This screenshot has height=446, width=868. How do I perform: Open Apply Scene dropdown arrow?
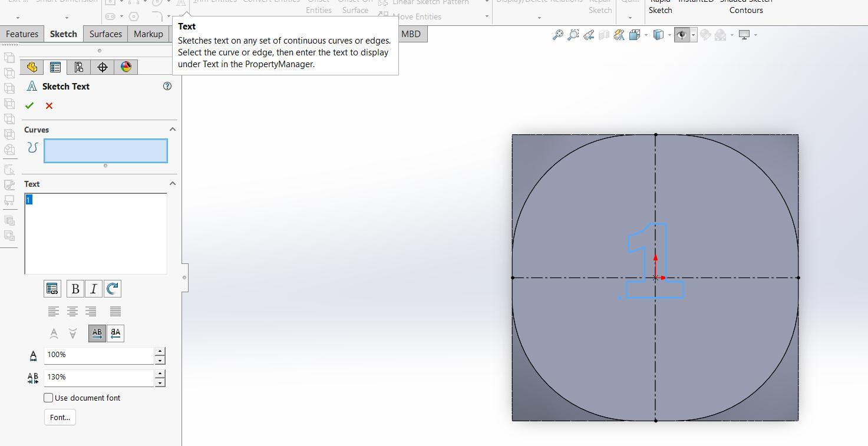coord(732,35)
